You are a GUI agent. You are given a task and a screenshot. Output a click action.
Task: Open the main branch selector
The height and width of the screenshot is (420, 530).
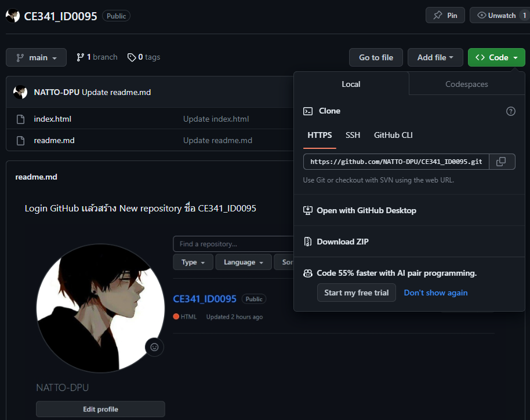[36, 57]
